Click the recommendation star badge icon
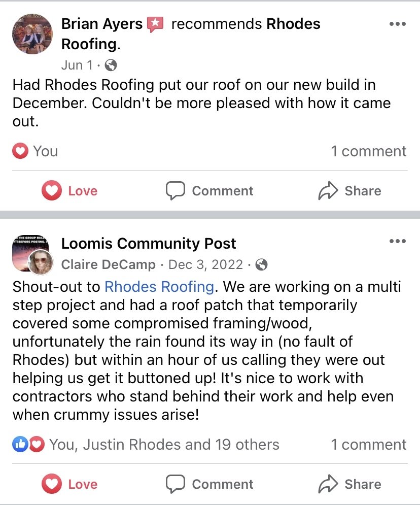This screenshot has width=420, height=505. coord(155,24)
